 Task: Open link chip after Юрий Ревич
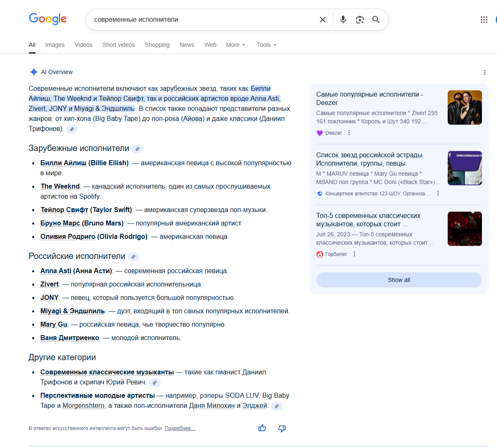point(155,383)
